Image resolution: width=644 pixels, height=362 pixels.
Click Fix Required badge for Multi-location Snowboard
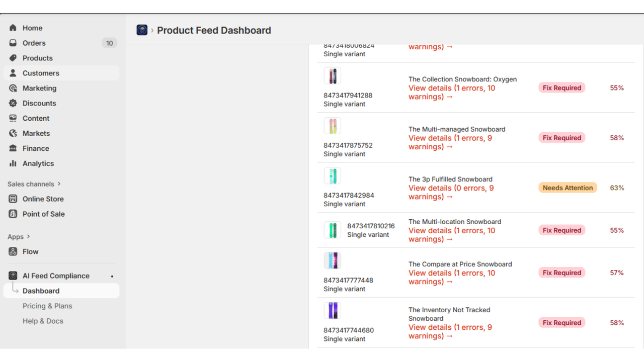[562, 230]
